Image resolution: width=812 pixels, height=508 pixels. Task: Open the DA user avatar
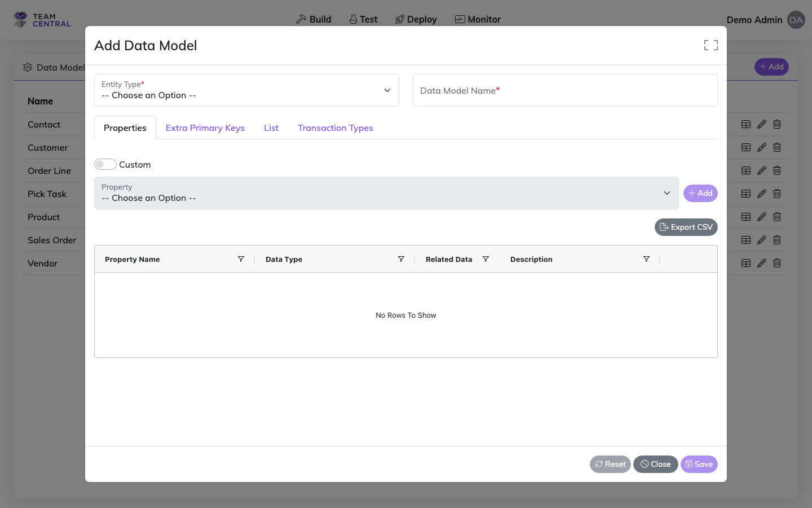796,20
